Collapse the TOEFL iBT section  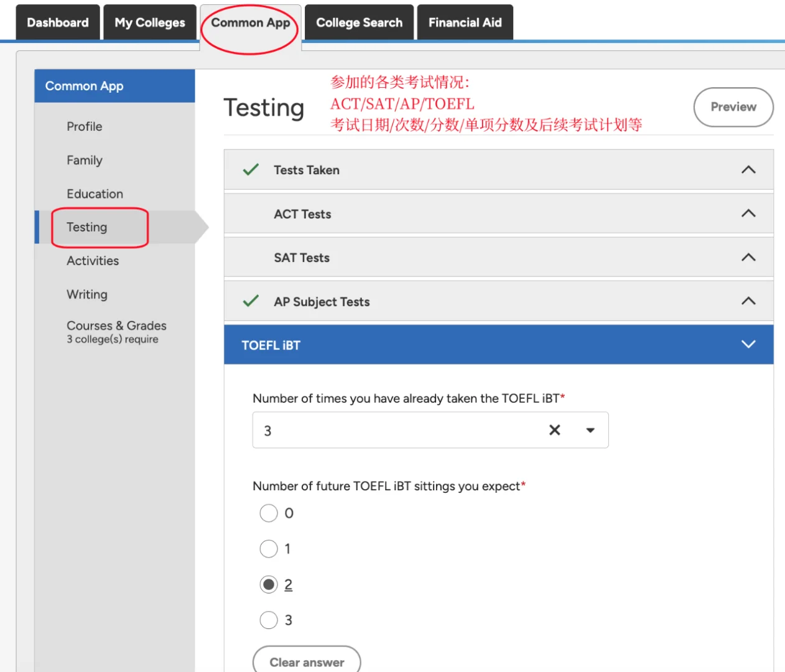(748, 344)
